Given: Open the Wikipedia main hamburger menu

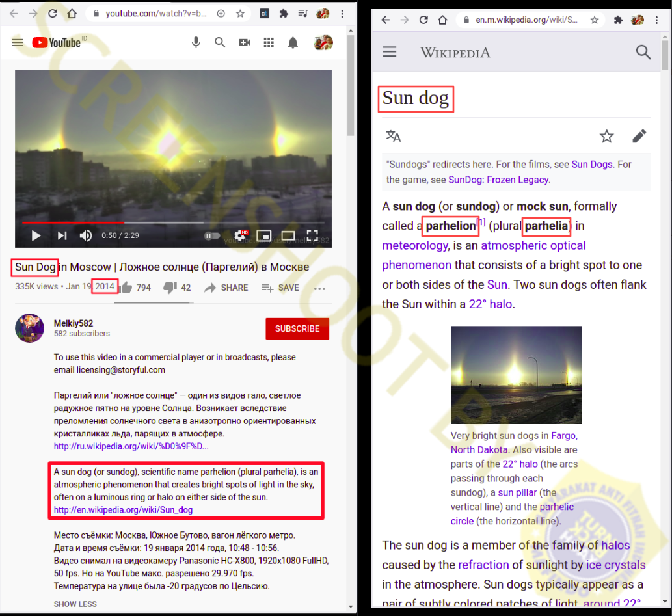Looking at the screenshot, I should 390,52.
